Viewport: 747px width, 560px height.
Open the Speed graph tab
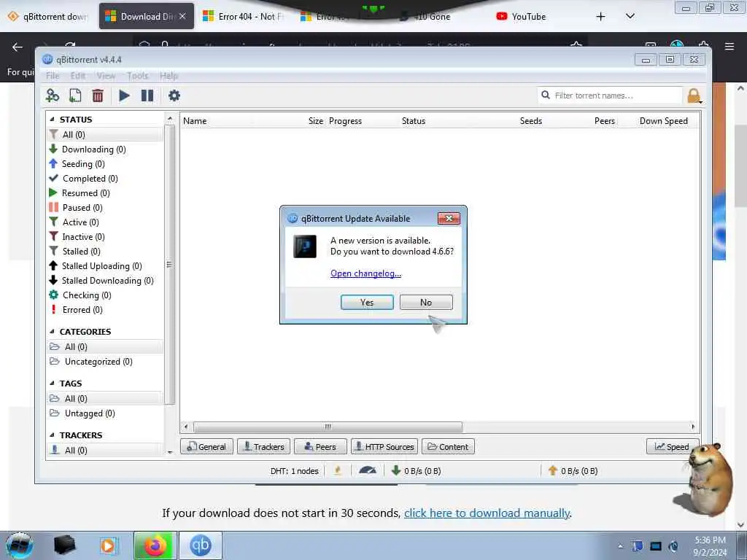point(672,447)
